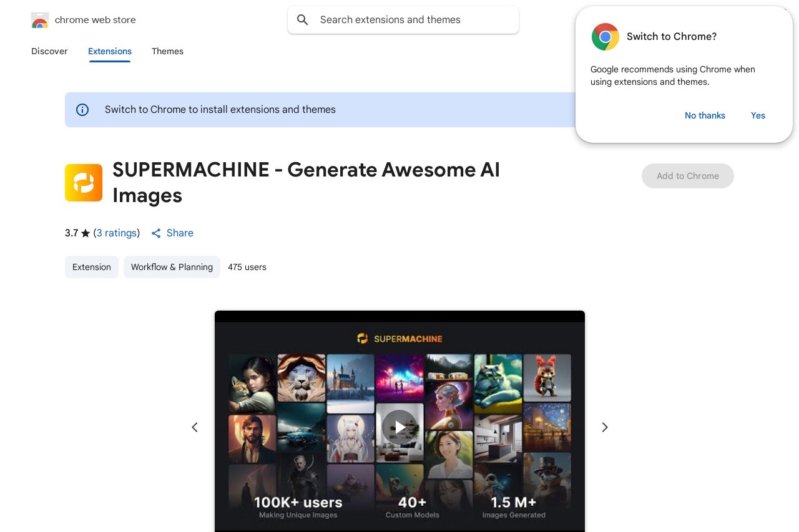Open the 3 ratings link
The width and height of the screenshot is (799, 532).
(117, 233)
